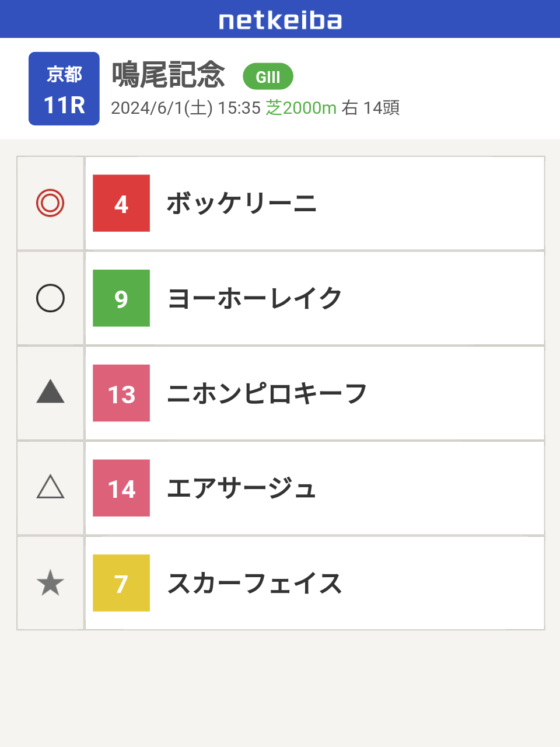
Task: Click the netkeiba logo in the header
Action: point(280,20)
